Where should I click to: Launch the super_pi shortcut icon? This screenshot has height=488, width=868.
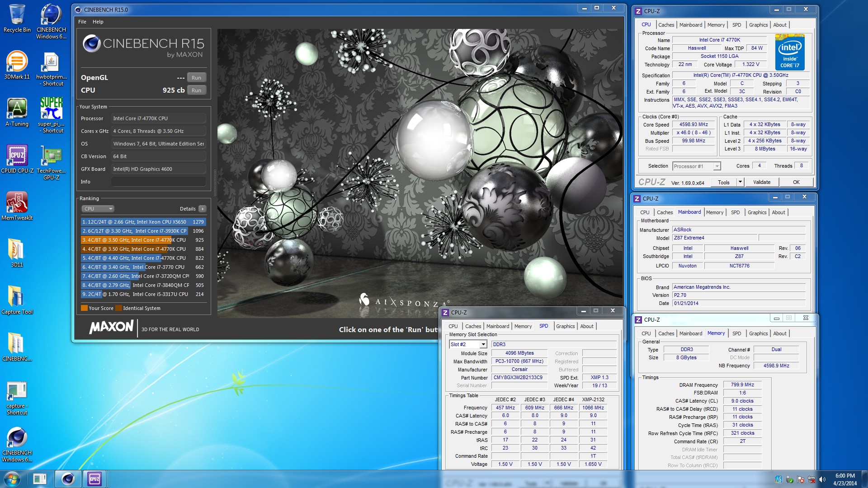click(51, 115)
